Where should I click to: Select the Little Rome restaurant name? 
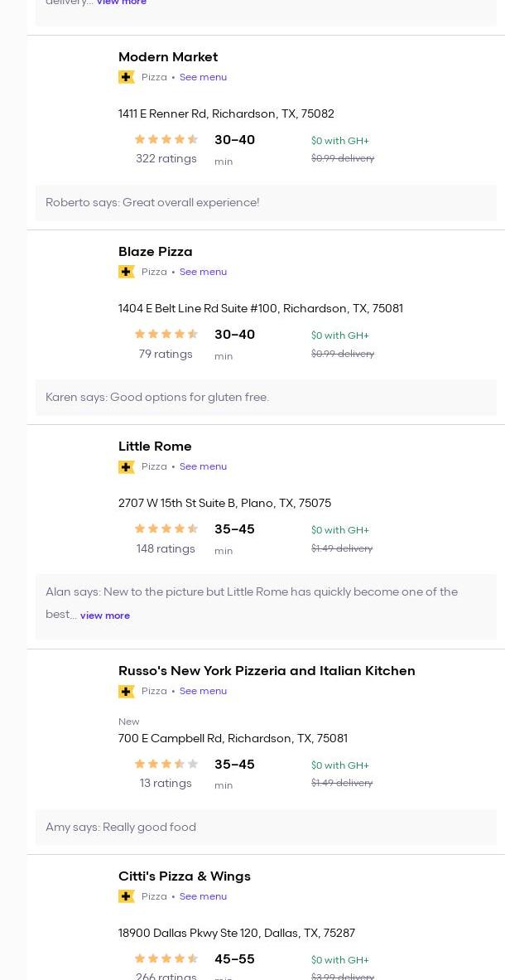[155, 447]
